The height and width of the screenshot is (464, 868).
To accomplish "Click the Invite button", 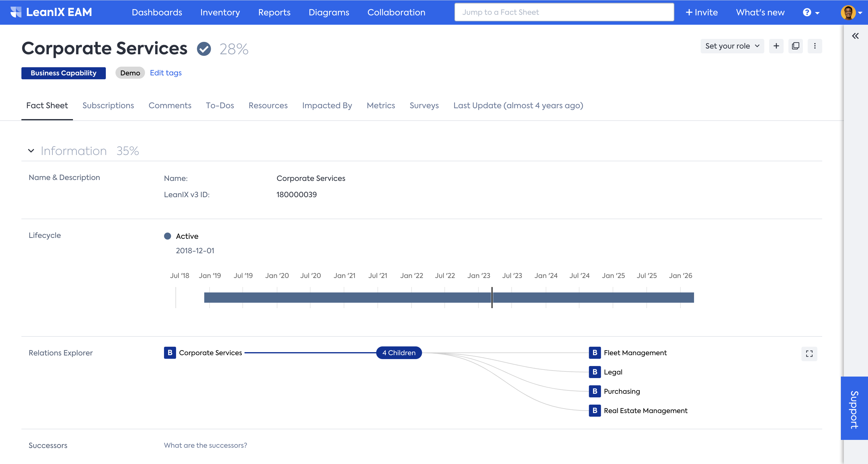I will tap(702, 12).
